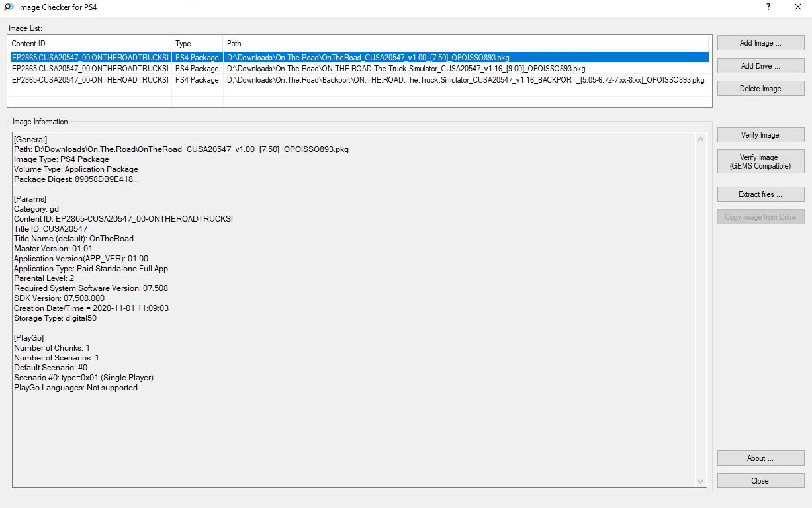Image resolution: width=812 pixels, height=508 pixels.
Task: Click the Delete Image button
Action: click(x=760, y=89)
